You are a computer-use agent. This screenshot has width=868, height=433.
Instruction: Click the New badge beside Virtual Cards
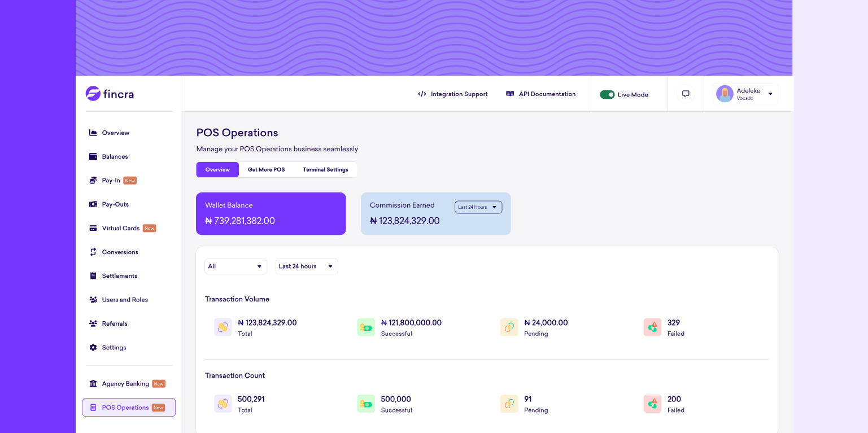click(x=149, y=228)
